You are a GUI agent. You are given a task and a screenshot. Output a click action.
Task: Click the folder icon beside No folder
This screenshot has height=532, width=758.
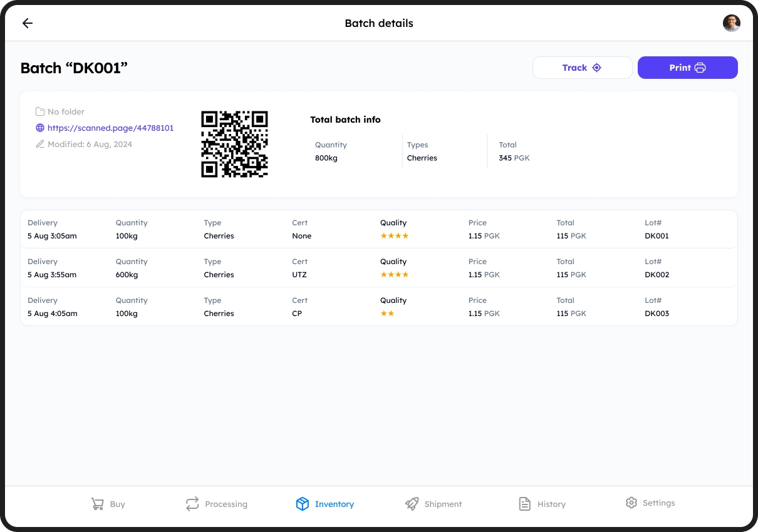pyautogui.click(x=39, y=111)
